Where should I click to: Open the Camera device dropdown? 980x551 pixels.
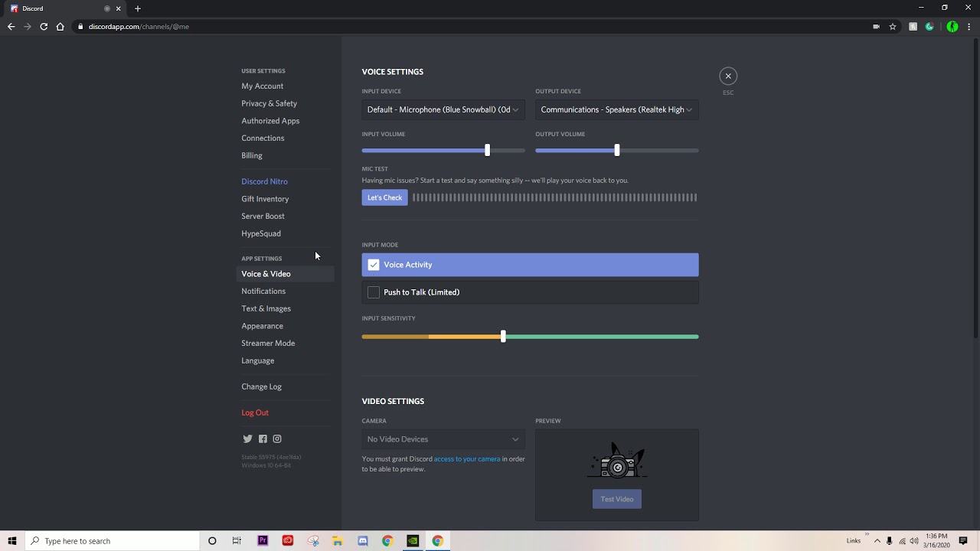(443, 439)
